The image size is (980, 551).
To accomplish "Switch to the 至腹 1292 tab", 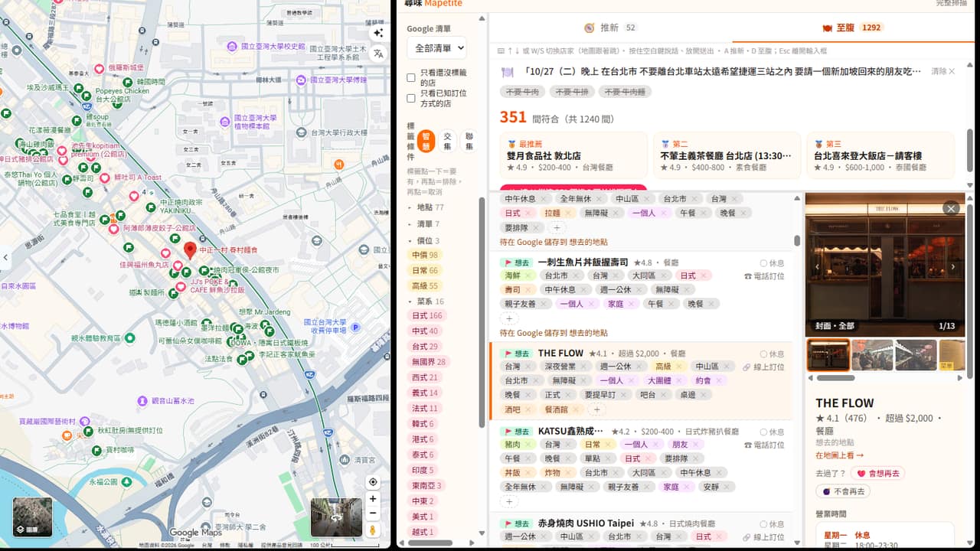I will click(x=853, y=28).
